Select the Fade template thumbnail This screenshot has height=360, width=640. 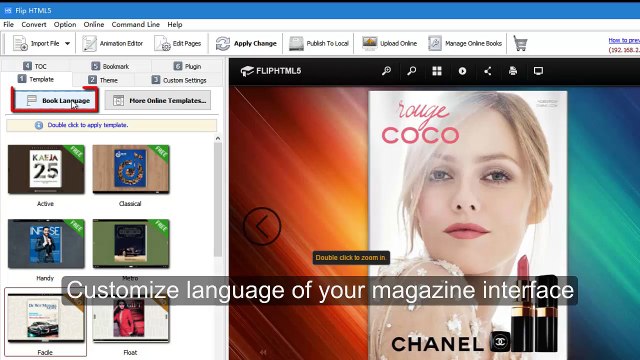pyautogui.click(x=46, y=318)
